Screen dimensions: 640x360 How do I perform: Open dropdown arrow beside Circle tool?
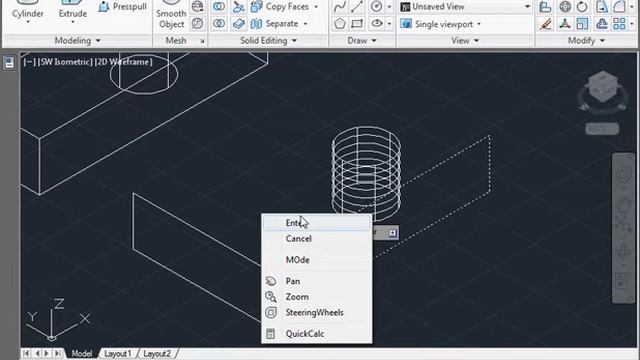pos(389,7)
